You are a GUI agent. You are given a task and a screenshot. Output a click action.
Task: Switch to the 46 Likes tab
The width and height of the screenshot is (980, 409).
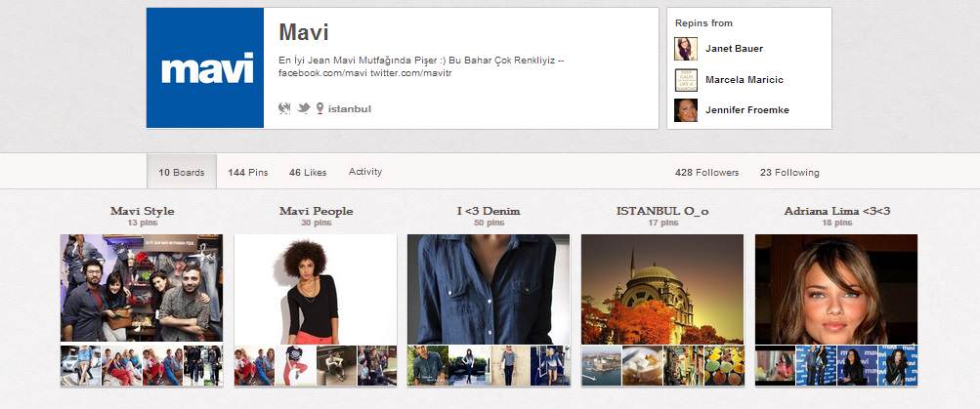(308, 173)
